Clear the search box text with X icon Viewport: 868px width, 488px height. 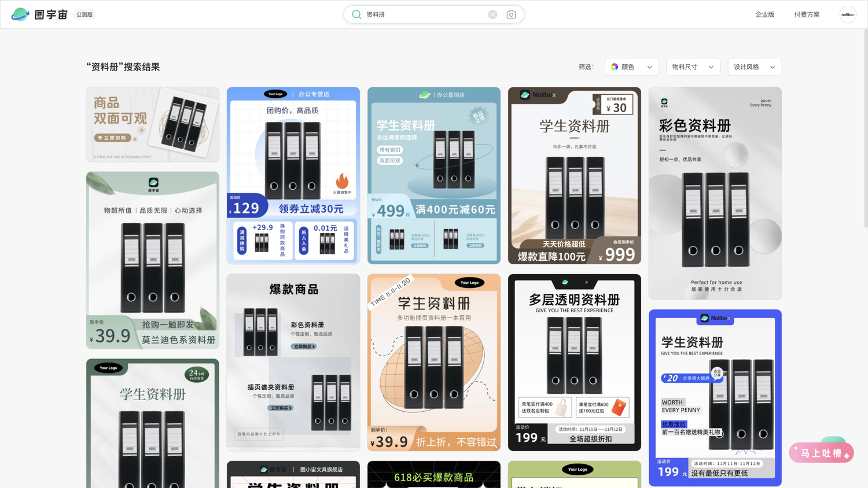tap(492, 14)
